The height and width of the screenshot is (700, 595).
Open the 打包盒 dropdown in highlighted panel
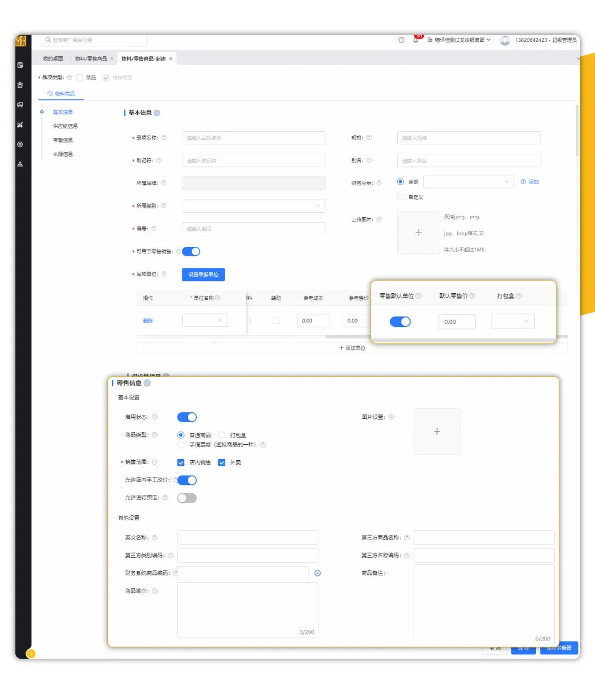pos(513,321)
